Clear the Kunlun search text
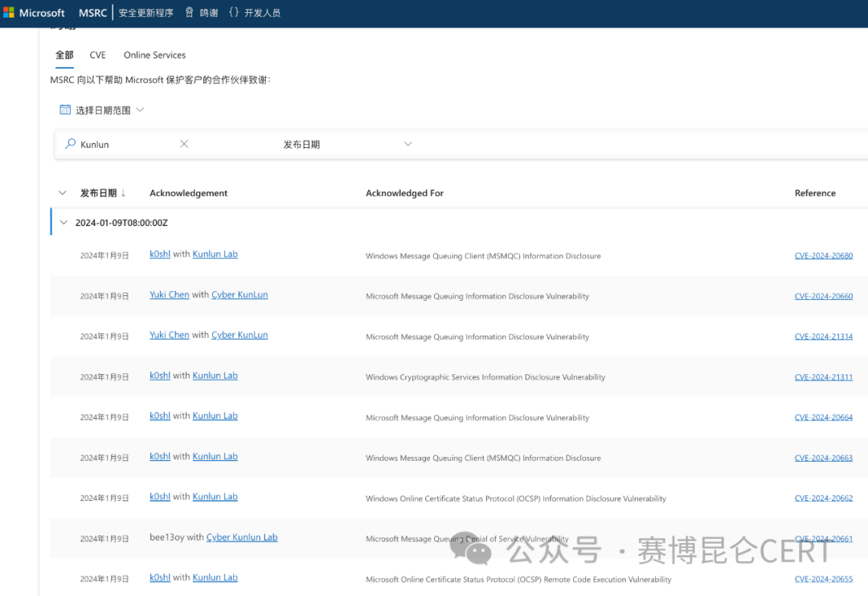The image size is (868, 596). (x=184, y=144)
